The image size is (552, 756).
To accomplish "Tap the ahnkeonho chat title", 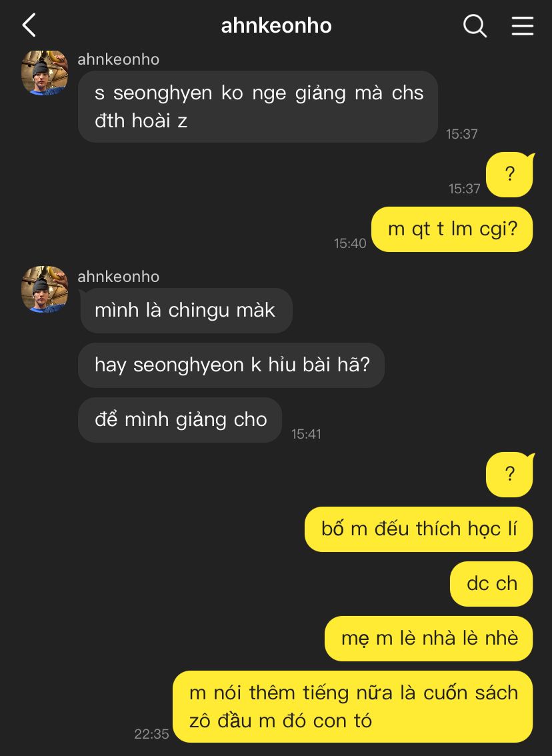I will (276, 26).
